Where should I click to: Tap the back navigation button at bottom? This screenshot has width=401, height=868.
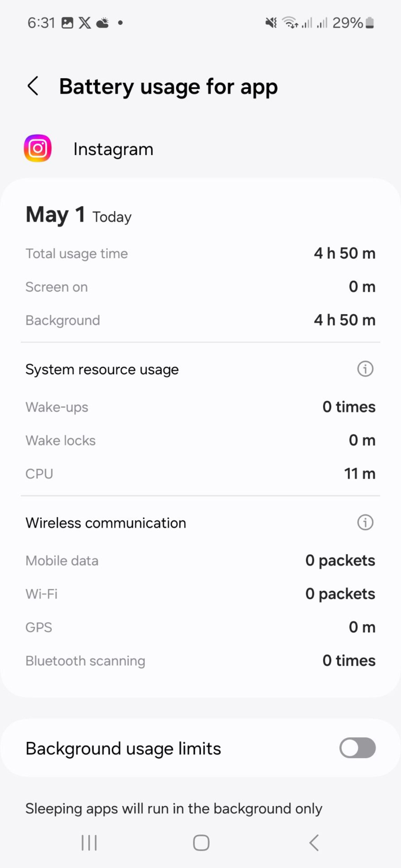pos(314,842)
